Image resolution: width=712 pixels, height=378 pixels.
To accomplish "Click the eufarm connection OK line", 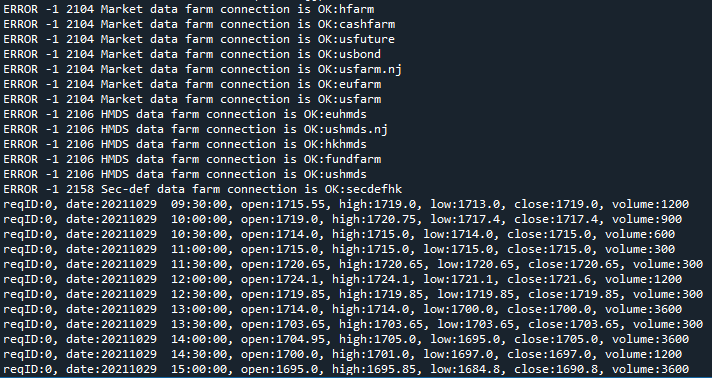I will pos(192,84).
